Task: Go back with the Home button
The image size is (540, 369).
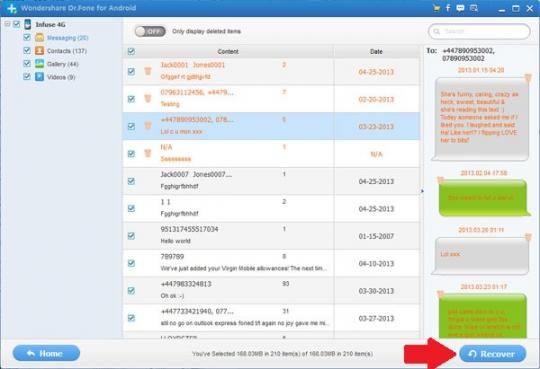Action: pos(46,353)
